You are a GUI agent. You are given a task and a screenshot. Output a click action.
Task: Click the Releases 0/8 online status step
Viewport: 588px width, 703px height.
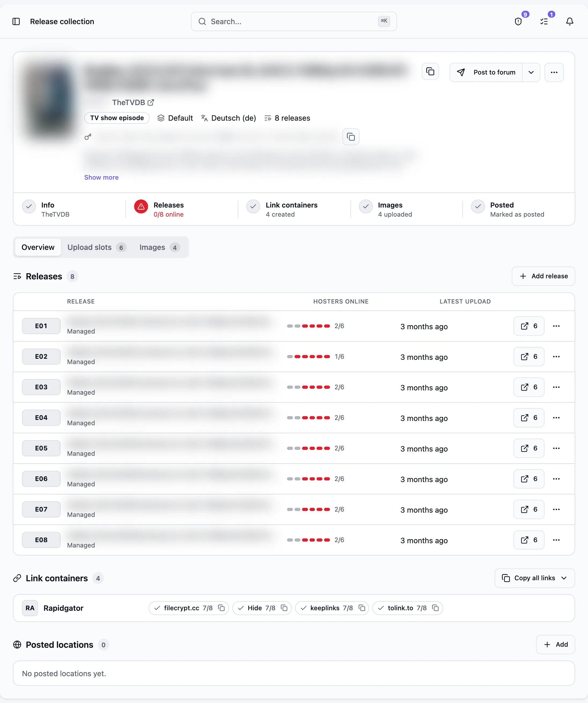[159, 209]
